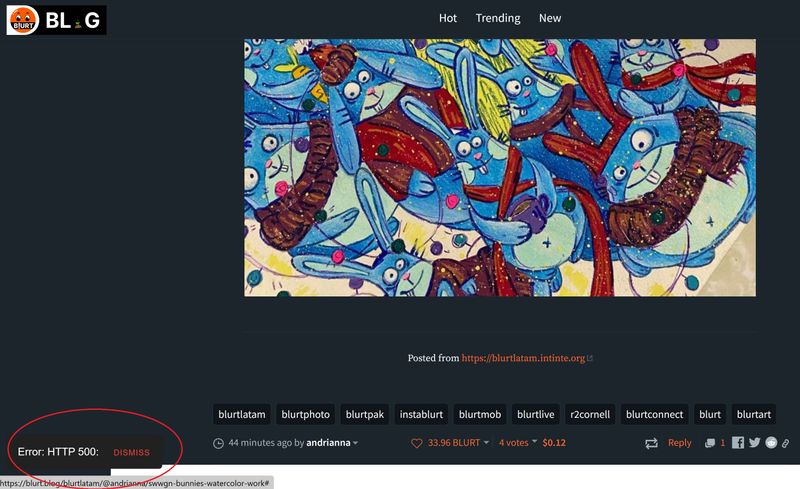Viewport: 800px width, 489px height.
Task: Open the instablurt tag
Action: pos(421,414)
